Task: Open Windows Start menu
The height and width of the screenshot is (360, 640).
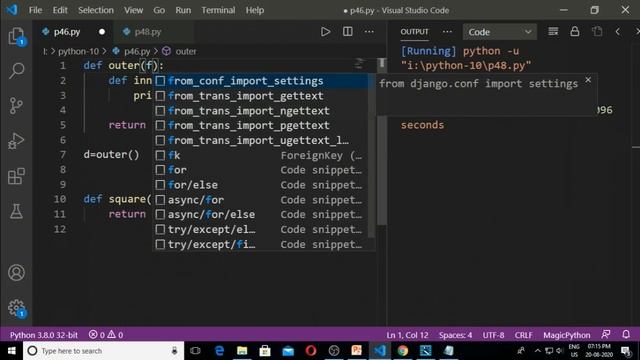Action: pyautogui.click(x=11, y=351)
